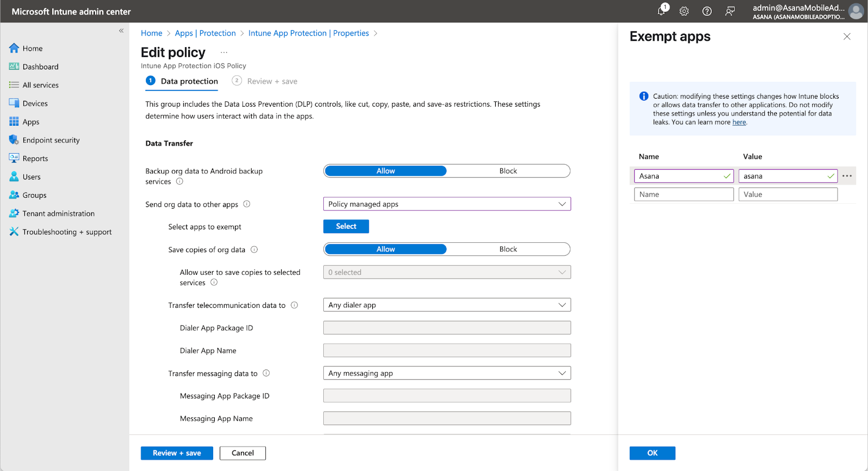Open Transfer messaging data dropdown

[446, 373]
